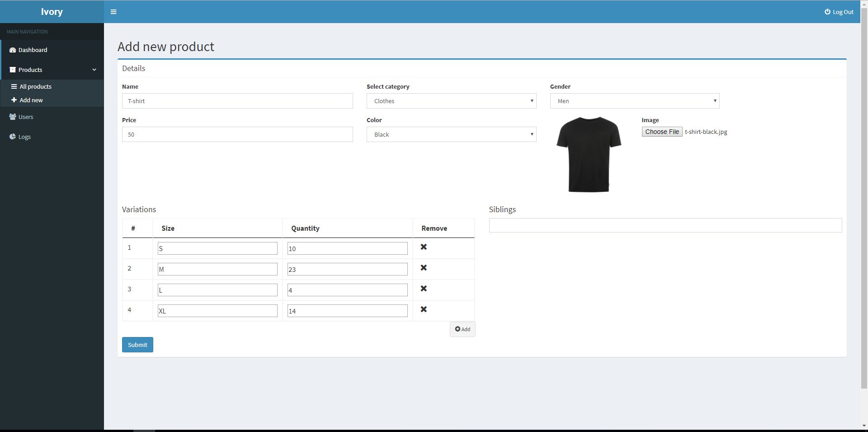Log Out from the top bar
This screenshot has width=868, height=432.
[x=839, y=12]
